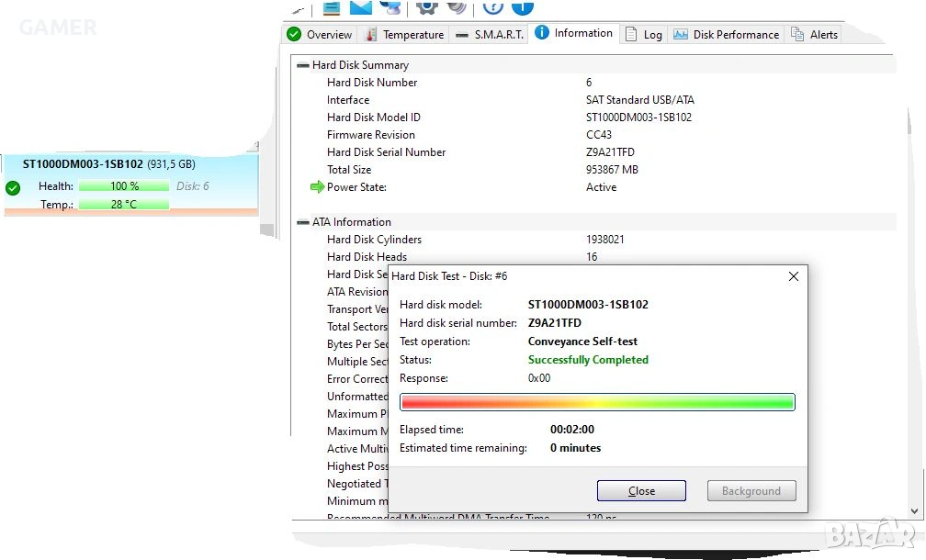This screenshot has height=560, width=926.
Task: Open the configuration gear icon in toolbar
Action: pos(426,6)
